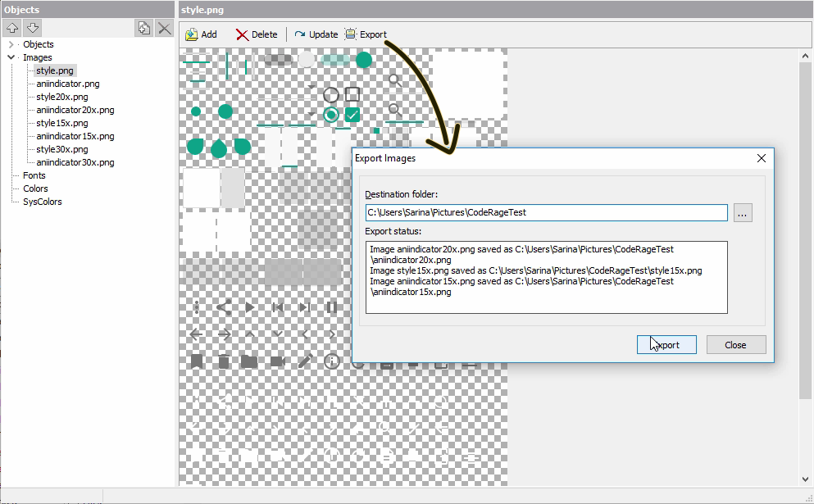
Task: Click the move down arrow in Objects panel
Action: (32, 28)
